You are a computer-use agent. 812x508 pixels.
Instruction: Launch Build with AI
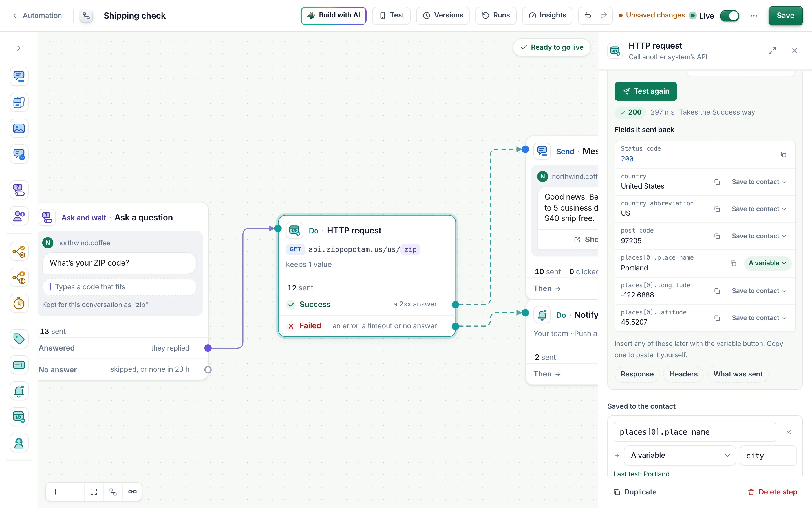333,16
